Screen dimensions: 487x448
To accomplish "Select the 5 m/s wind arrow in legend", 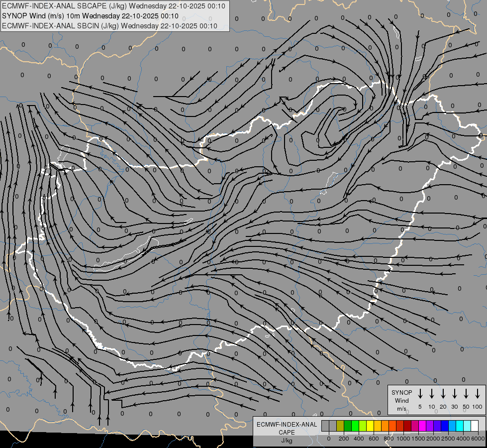I will tap(420, 394).
